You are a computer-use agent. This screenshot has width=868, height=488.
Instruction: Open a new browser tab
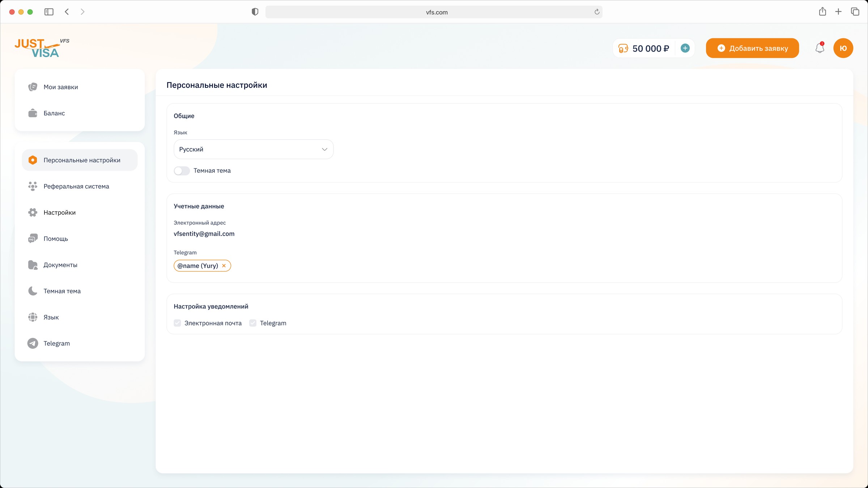point(838,12)
